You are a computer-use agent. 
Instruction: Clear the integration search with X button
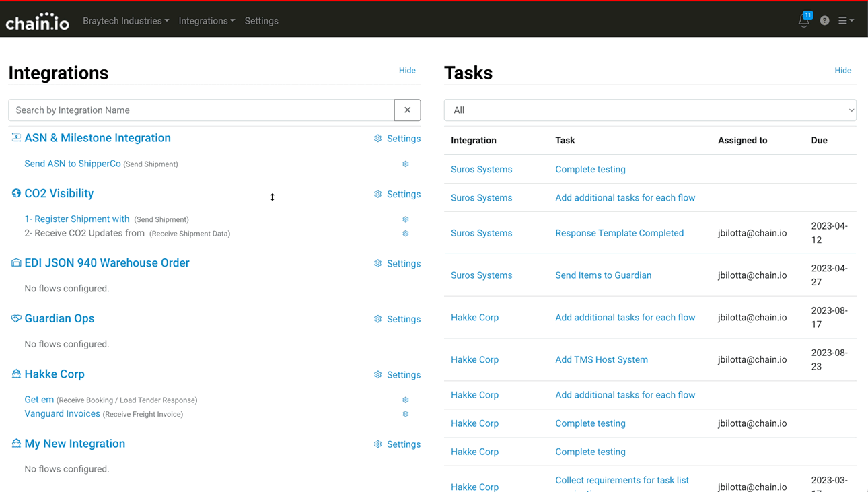[408, 110]
